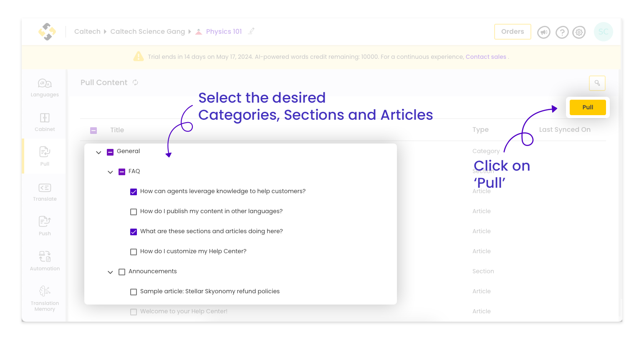Click the Caltech Science Gang breadcrumb
Viewport: 644px width, 340px height.
coord(147,32)
